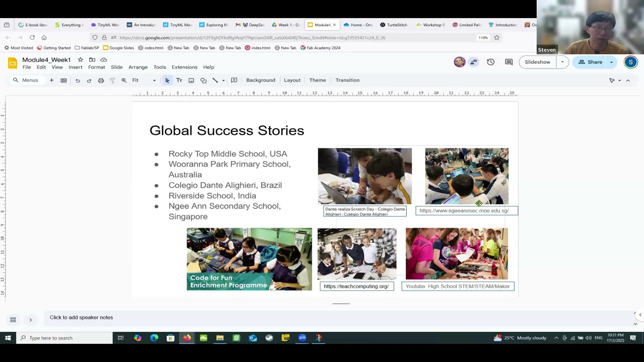
Task: Click the Layout button
Action: (292, 80)
